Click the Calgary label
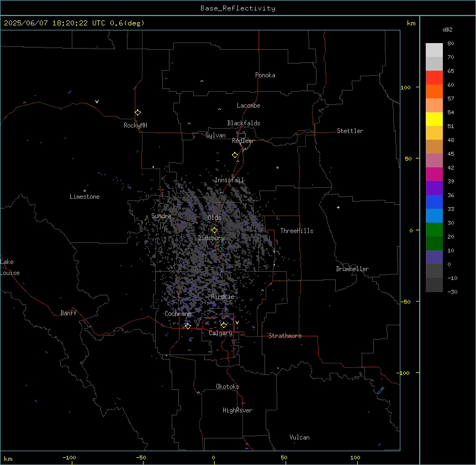The width and height of the screenshot is (476, 465). (220, 333)
